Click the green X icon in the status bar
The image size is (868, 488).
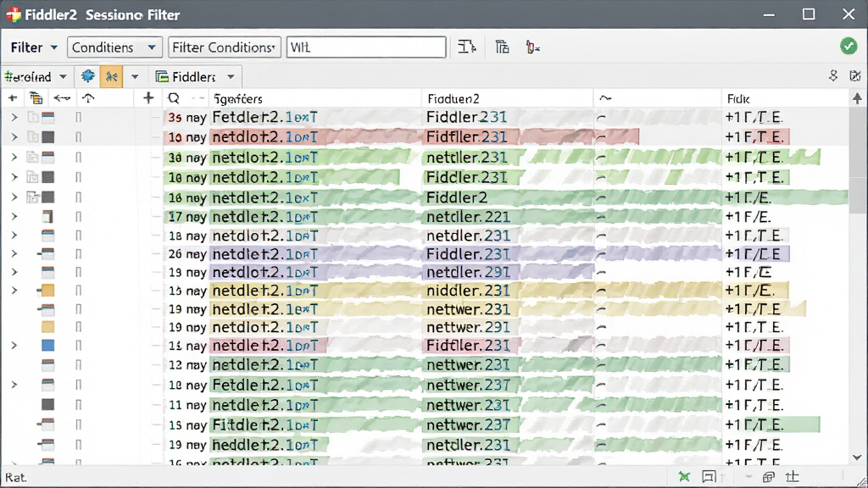tap(684, 476)
